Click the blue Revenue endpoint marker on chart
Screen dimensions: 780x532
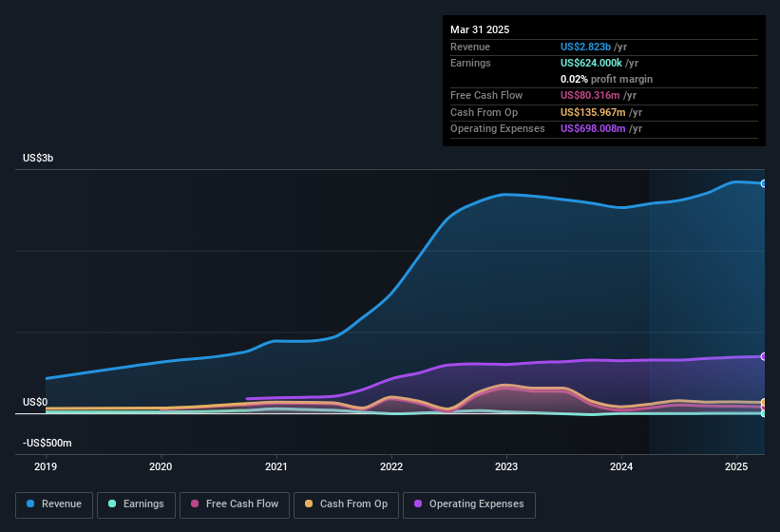point(764,183)
